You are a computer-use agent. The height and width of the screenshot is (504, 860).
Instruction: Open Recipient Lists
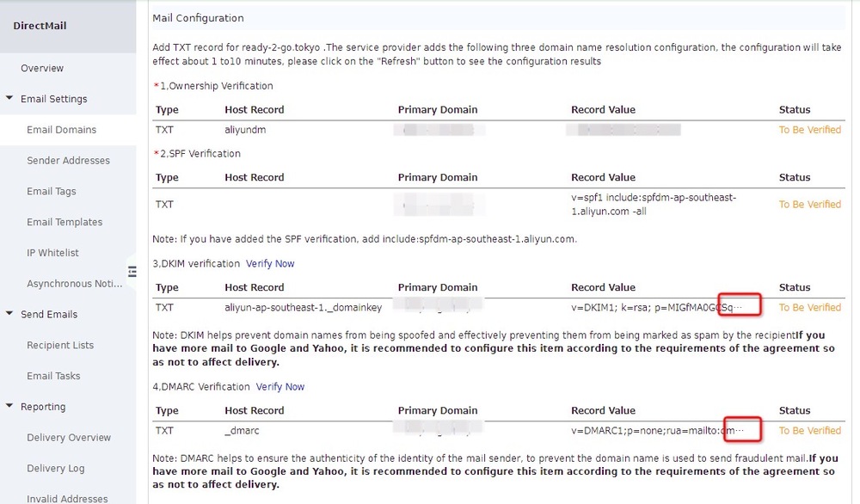[60, 345]
